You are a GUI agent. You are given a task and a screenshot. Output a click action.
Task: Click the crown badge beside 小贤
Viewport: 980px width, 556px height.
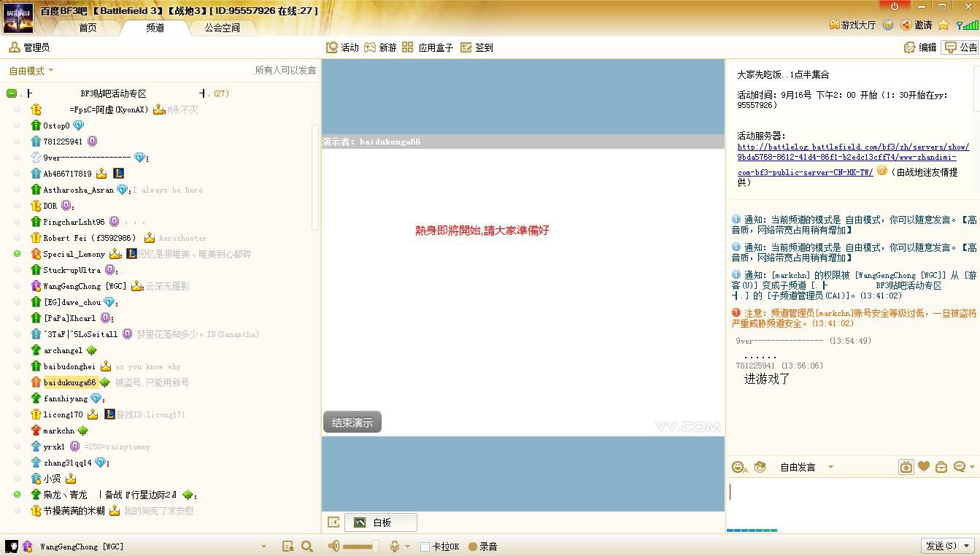pos(71,479)
